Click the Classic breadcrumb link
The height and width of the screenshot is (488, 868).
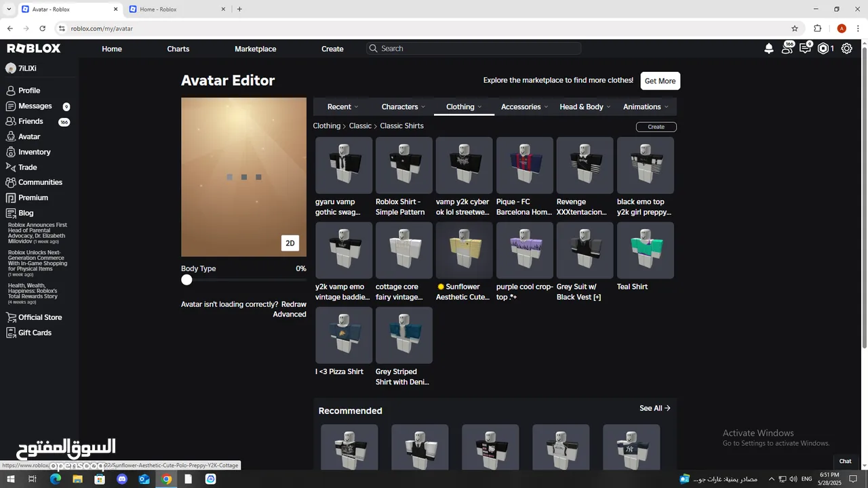pos(360,126)
